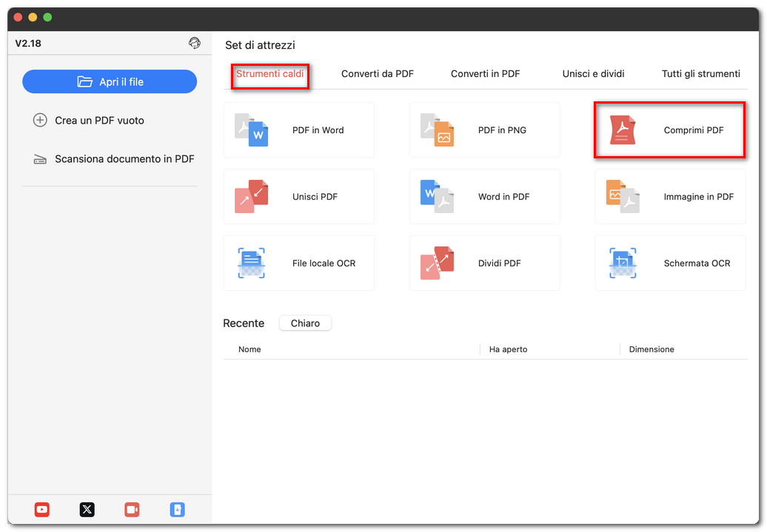Select the PDF in PNG tool
Viewport: 767px width, 532px height.
484,130
